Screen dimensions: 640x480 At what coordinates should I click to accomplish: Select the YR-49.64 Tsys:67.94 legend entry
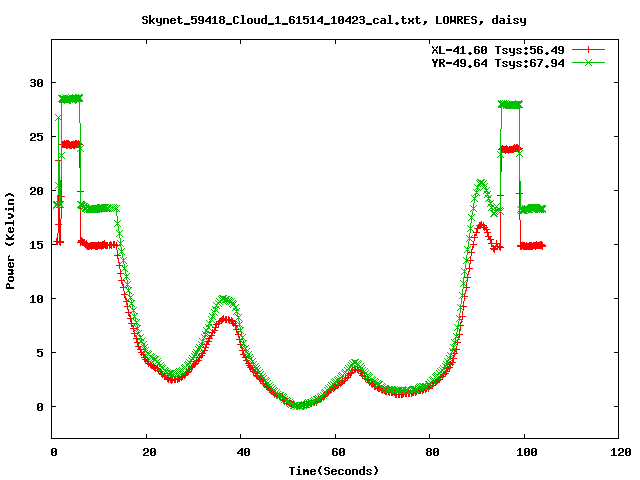(x=498, y=63)
